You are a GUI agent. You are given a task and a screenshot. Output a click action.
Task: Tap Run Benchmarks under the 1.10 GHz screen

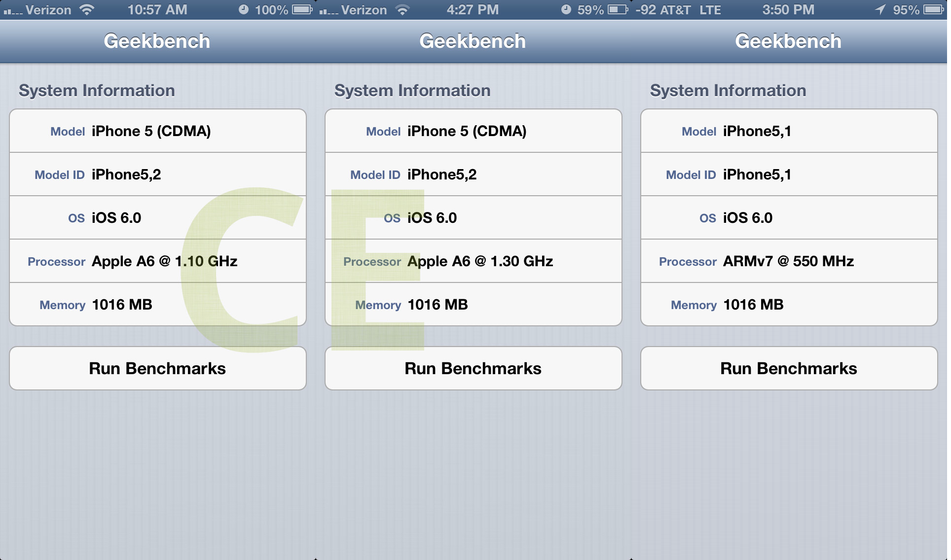158,368
